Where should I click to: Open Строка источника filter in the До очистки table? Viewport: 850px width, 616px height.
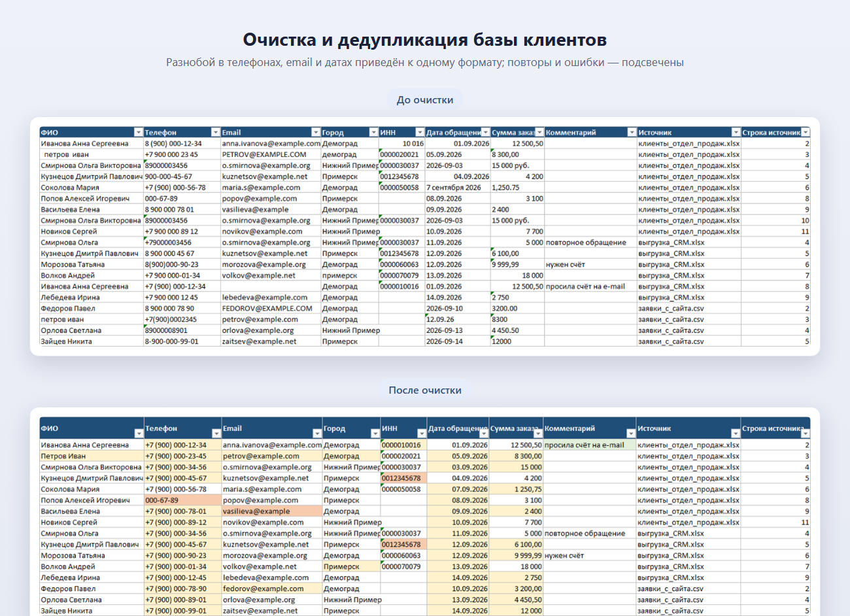click(806, 132)
